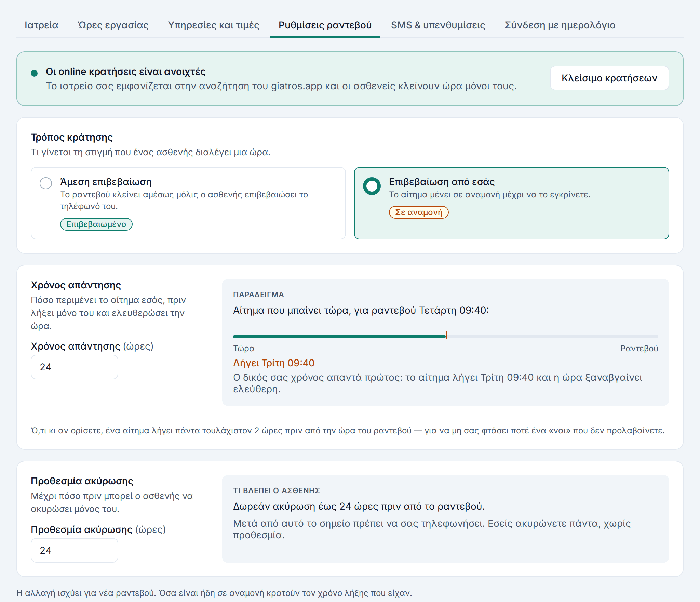
Task: Select the Επιβεβαίωση από εσάς radio option
Action: 372,186
